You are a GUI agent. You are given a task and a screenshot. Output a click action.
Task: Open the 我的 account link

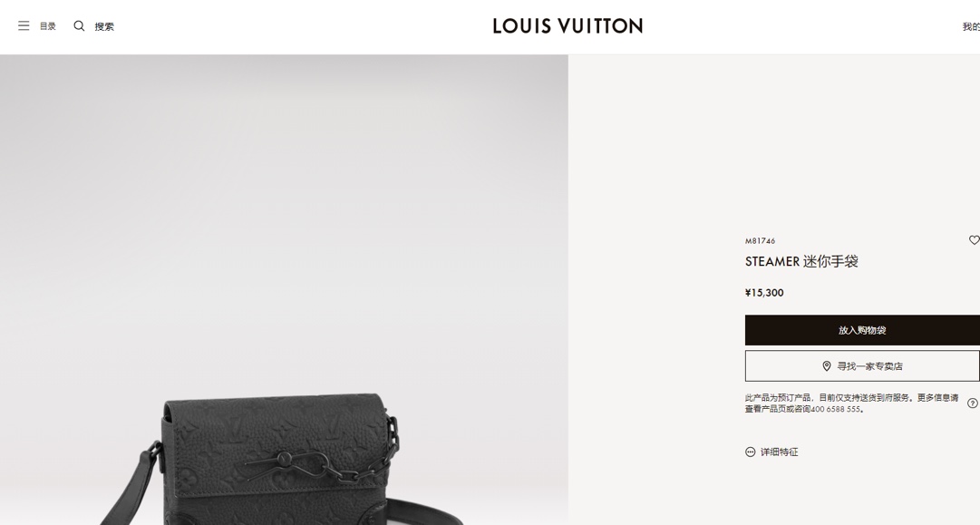point(971,26)
